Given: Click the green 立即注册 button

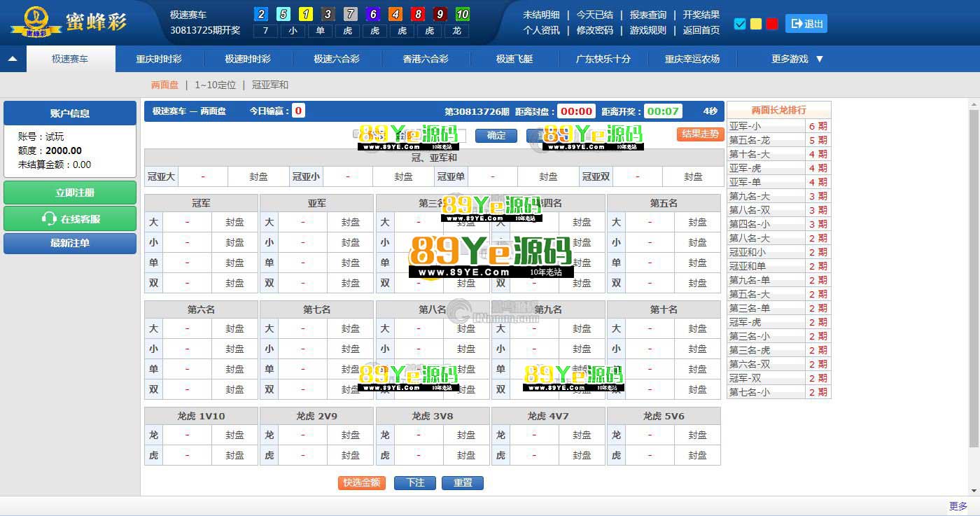Looking at the screenshot, I should pyautogui.click(x=70, y=193).
